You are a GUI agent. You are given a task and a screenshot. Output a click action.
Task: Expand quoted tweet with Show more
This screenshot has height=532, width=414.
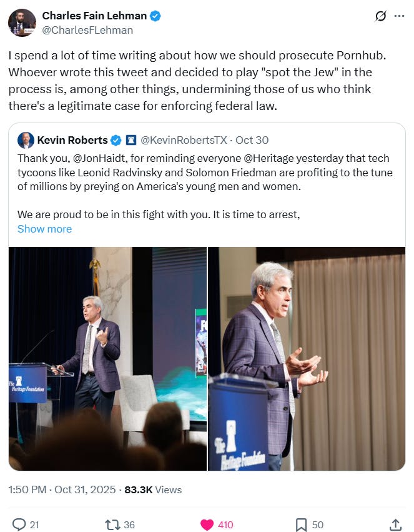44,229
